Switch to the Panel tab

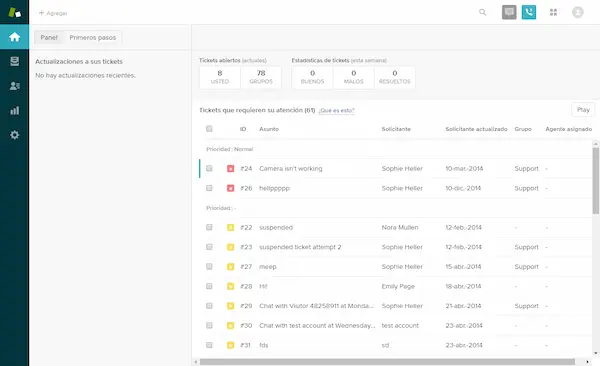pos(49,38)
